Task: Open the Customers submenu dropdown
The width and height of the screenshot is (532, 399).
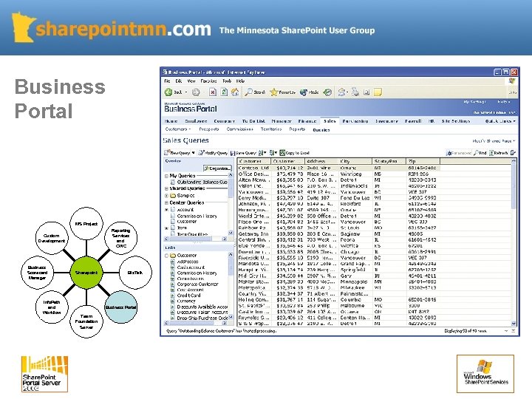Action: pyautogui.click(x=178, y=129)
